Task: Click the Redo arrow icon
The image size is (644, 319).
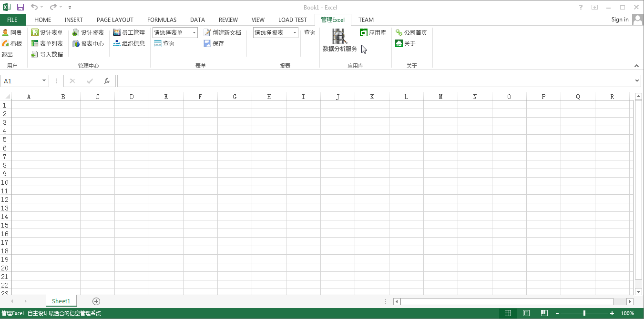Action: pos(53,7)
